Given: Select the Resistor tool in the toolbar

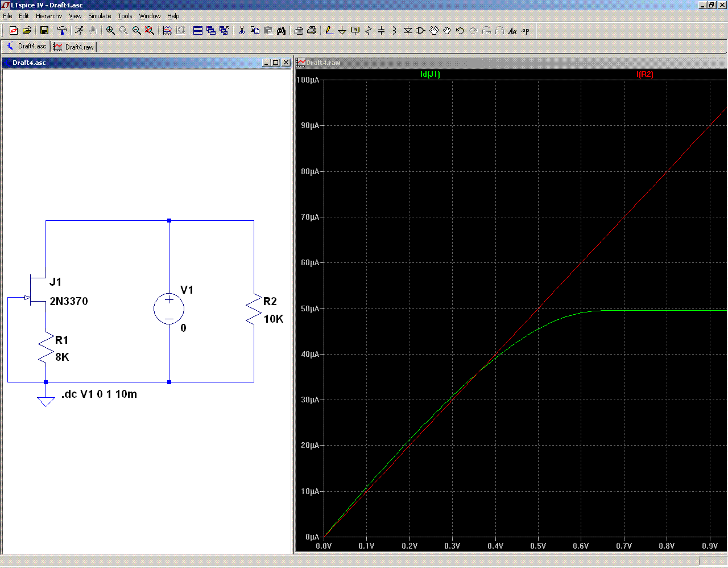Looking at the screenshot, I should click(368, 31).
